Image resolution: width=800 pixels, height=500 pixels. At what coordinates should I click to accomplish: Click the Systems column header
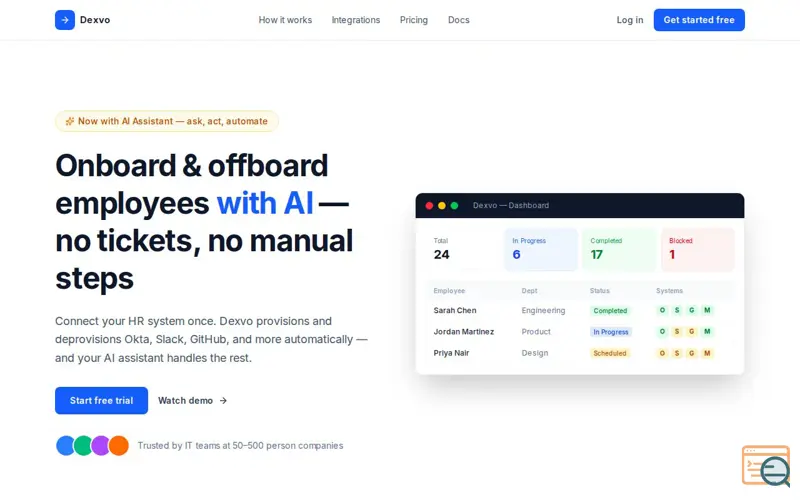pos(669,291)
